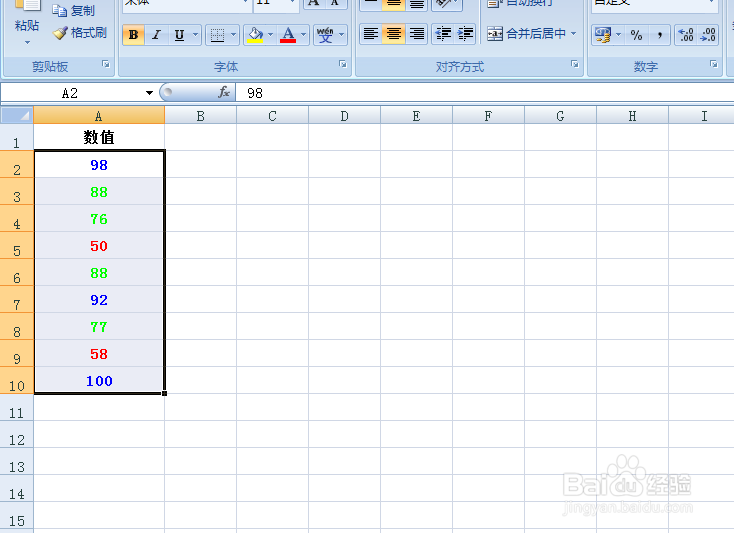Open Name Box dropdown arrow

[149, 93]
